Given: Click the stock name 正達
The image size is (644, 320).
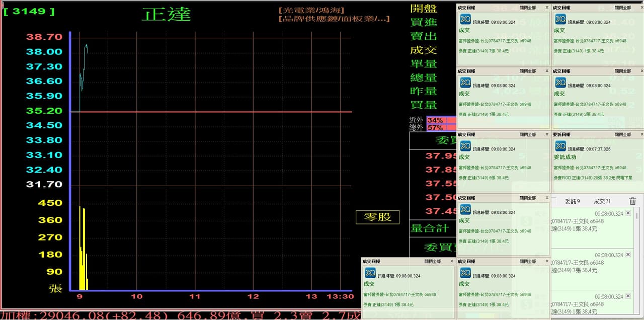Looking at the screenshot, I should tap(166, 14).
